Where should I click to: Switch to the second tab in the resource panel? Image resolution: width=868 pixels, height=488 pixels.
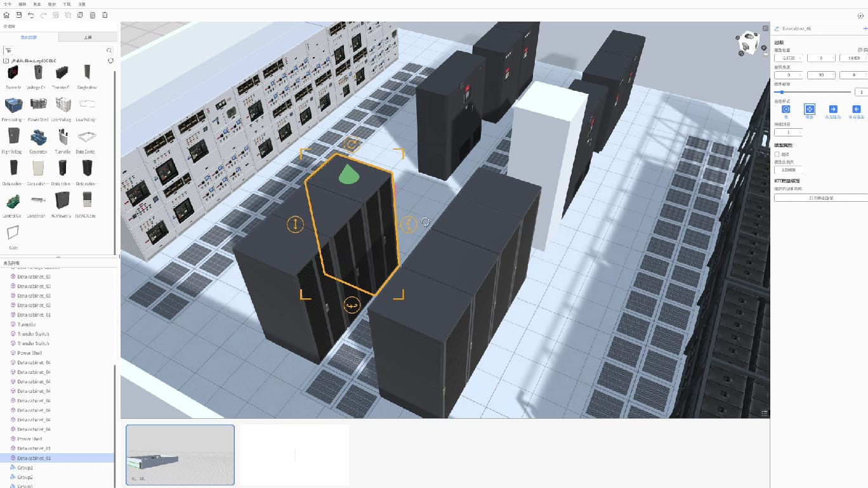88,37
